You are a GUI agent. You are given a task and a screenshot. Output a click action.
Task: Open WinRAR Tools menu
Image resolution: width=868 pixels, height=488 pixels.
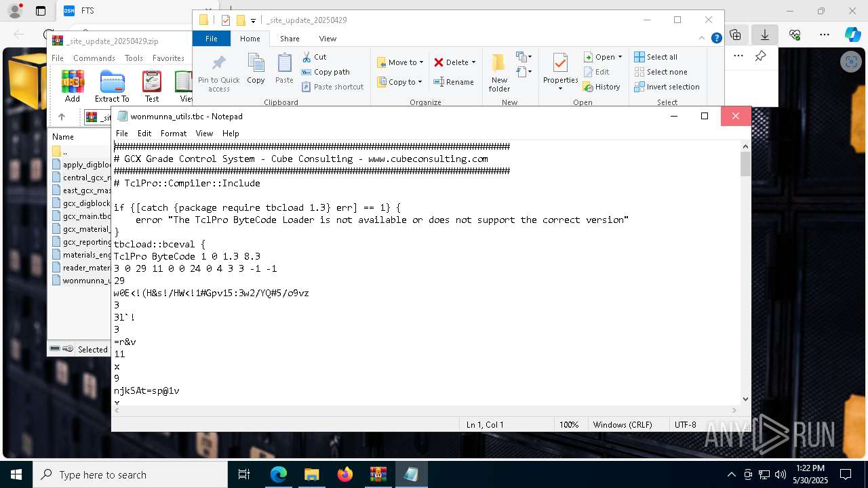click(x=134, y=58)
